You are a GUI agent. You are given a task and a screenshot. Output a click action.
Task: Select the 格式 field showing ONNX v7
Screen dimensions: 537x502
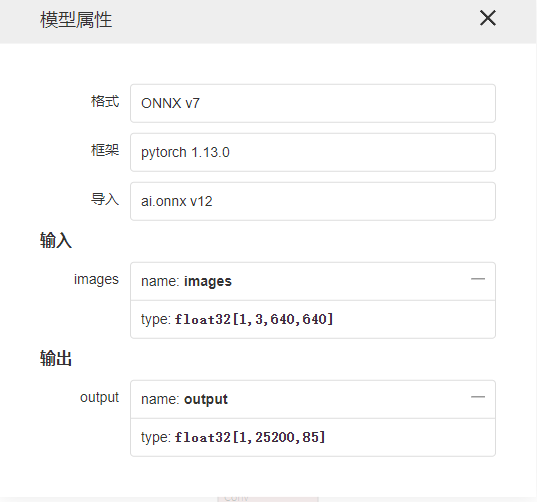click(313, 103)
